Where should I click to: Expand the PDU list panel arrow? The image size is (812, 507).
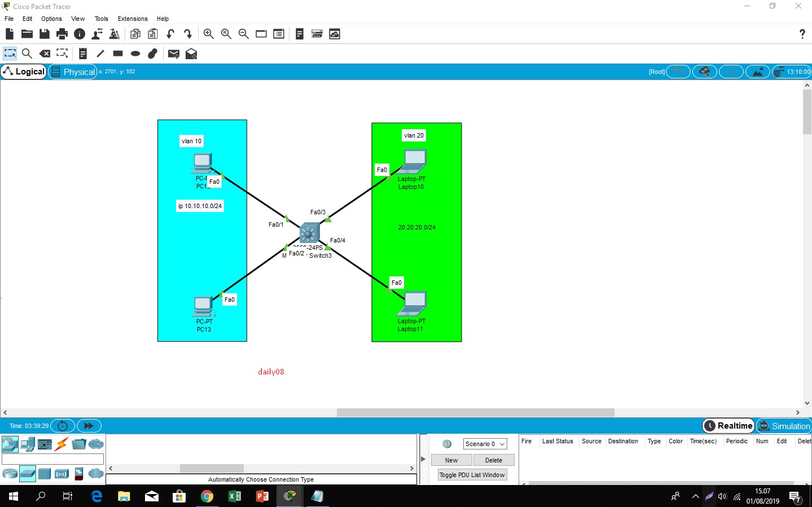click(x=423, y=458)
